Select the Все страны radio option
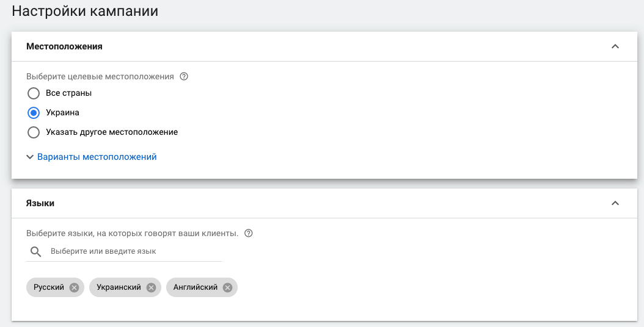Screen dimensions: 644x327 [x=34, y=94]
